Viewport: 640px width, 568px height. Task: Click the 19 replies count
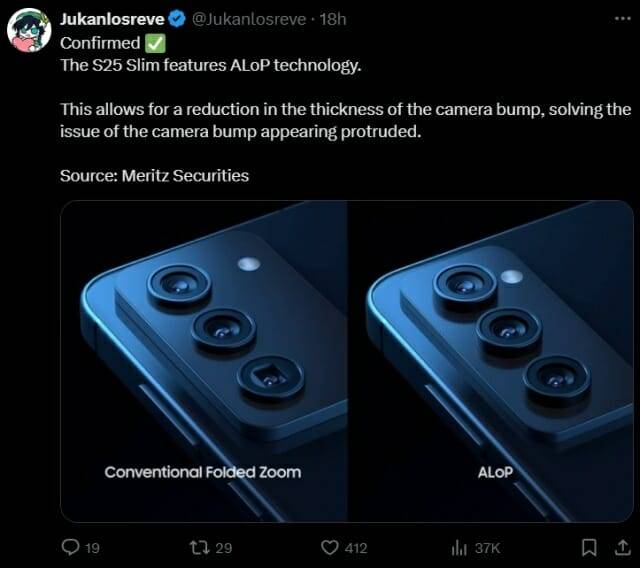pyautogui.click(x=92, y=548)
